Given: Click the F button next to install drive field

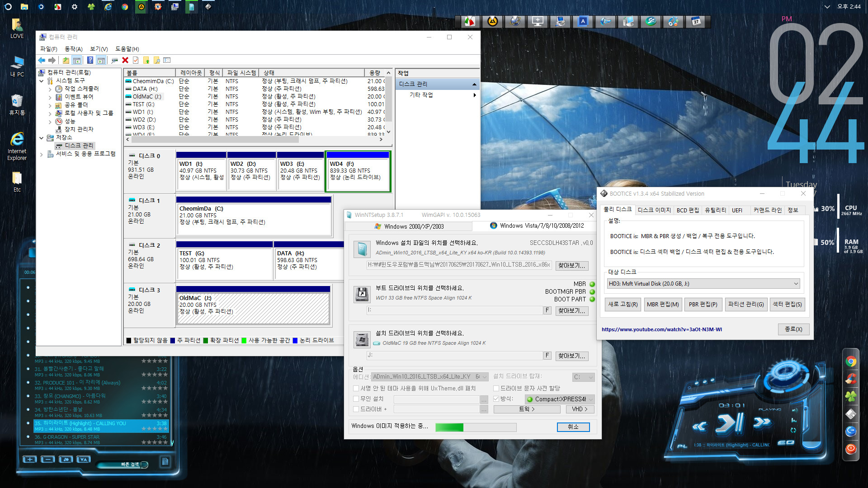Looking at the screenshot, I should (x=547, y=356).
